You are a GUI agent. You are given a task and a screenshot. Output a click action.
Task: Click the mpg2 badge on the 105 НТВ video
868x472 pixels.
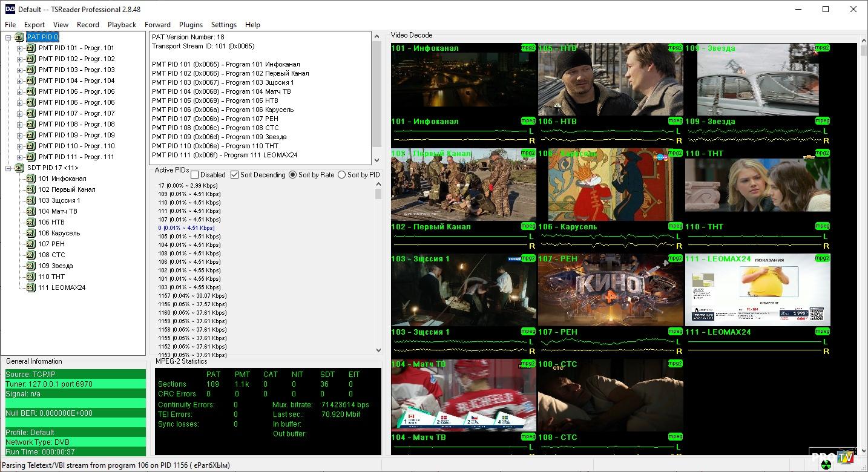pyautogui.click(x=675, y=47)
